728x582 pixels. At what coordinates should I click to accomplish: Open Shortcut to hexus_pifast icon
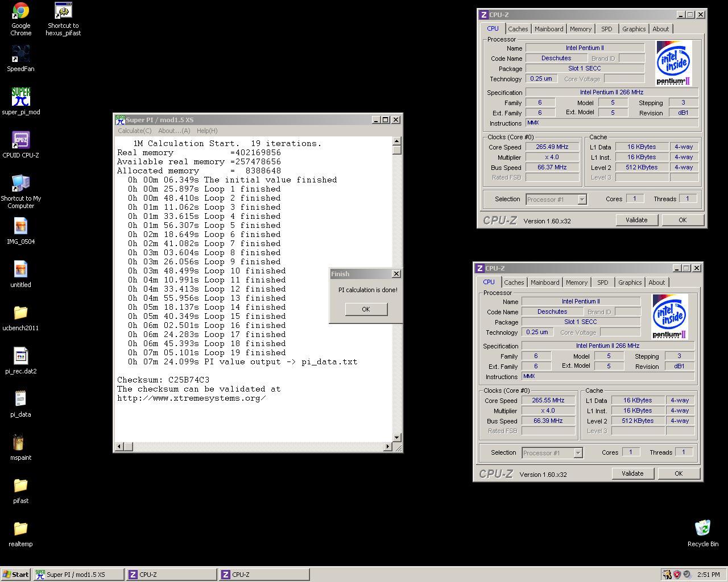(x=63, y=11)
